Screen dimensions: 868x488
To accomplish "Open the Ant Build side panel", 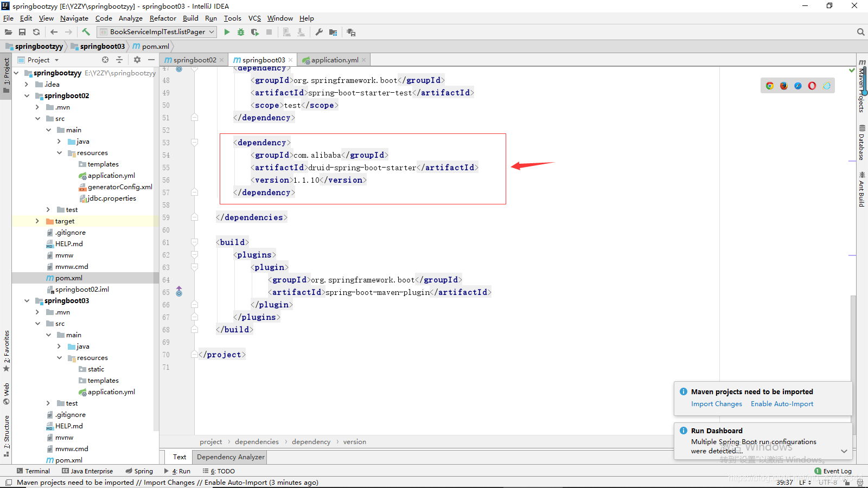I will [x=861, y=189].
